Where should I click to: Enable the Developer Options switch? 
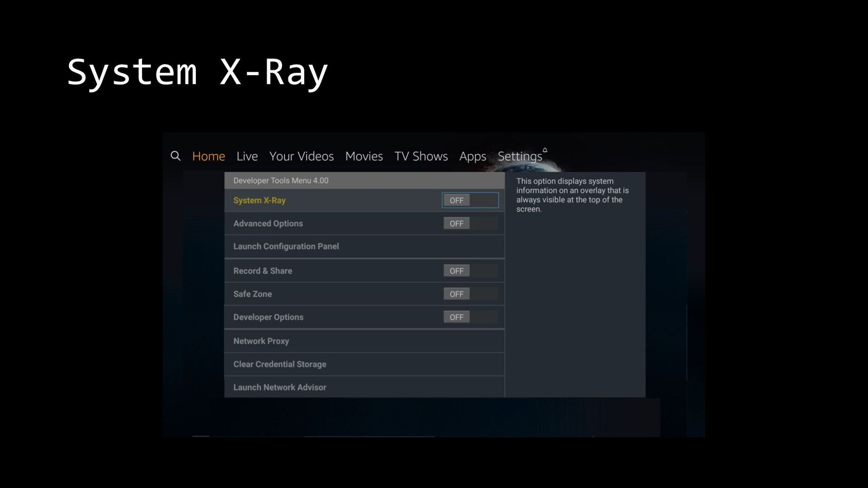(470, 317)
